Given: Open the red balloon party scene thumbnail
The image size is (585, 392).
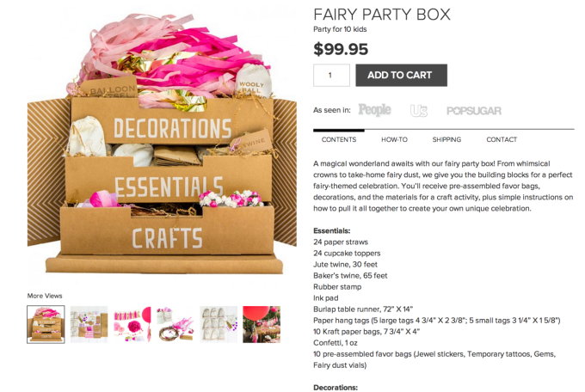Looking at the screenshot, I should pos(262,324).
